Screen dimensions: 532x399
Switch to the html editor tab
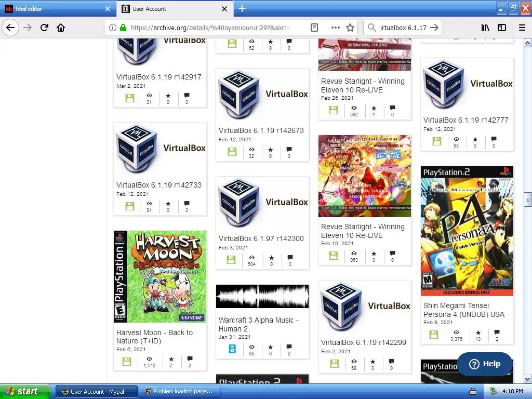tap(58, 9)
